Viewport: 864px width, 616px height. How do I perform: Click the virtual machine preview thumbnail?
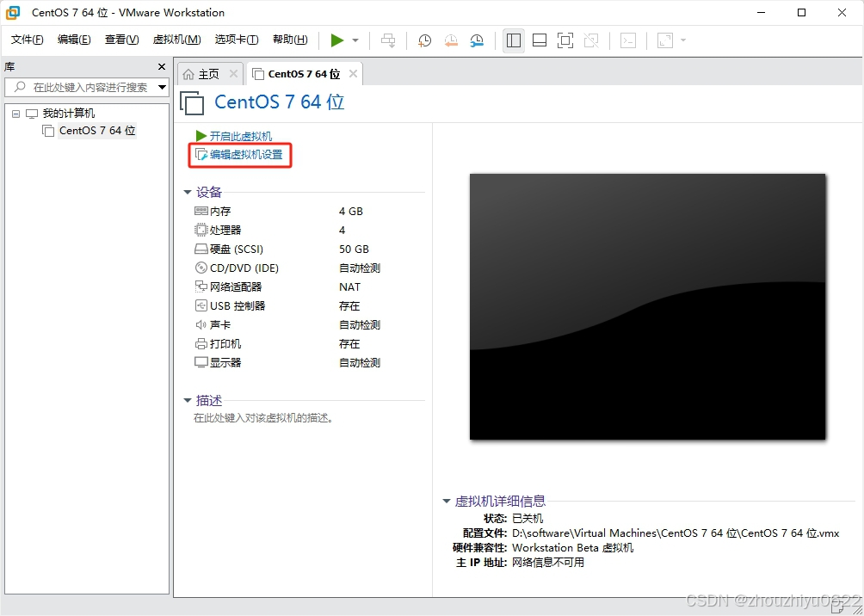[x=647, y=306]
